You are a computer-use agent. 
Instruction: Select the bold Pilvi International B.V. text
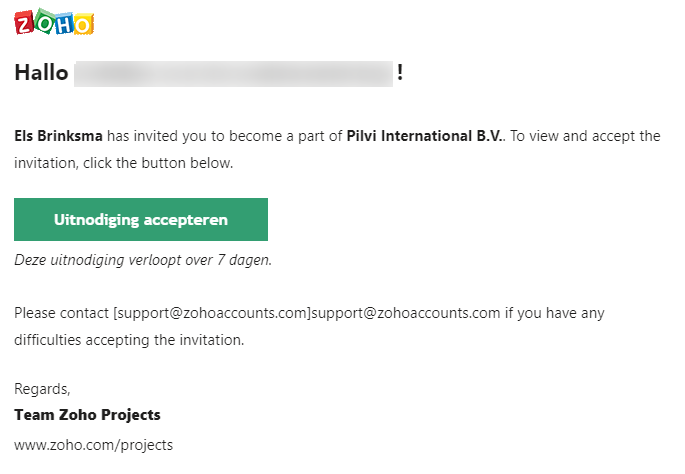[x=424, y=136]
